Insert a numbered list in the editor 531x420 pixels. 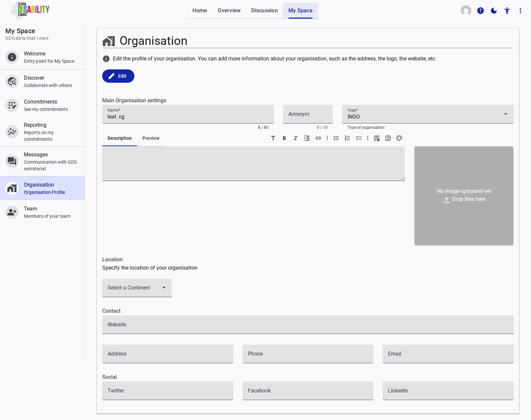(347, 138)
